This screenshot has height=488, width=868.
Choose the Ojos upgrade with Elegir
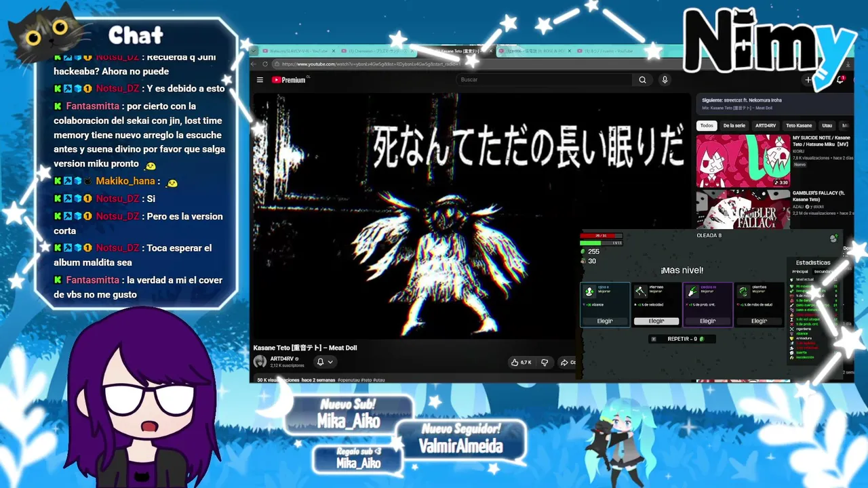605,321
